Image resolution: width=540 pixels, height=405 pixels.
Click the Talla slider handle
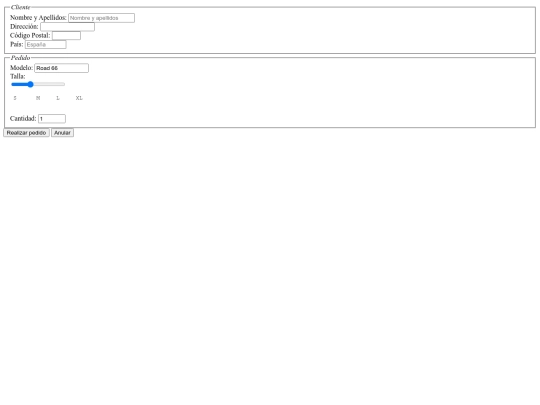pos(30,84)
